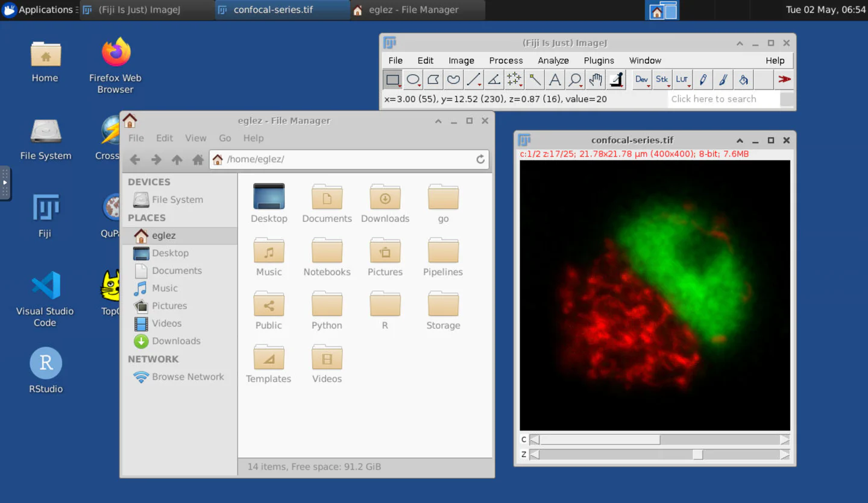The width and height of the screenshot is (868, 503).
Task: Select the Text tool (letter A)
Action: pyautogui.click(x=555, y=80)
